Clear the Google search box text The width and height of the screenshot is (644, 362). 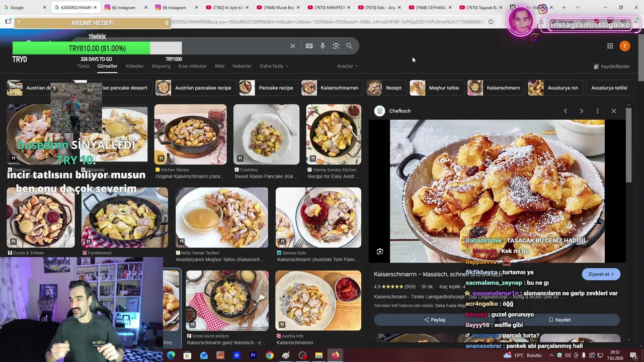click(x=293, y=46)
